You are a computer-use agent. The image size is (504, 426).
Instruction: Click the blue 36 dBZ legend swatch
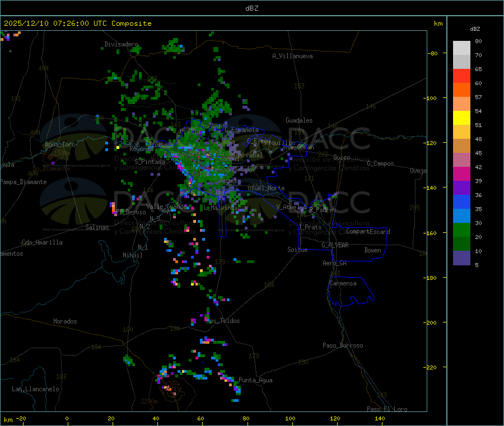point(461,202)
